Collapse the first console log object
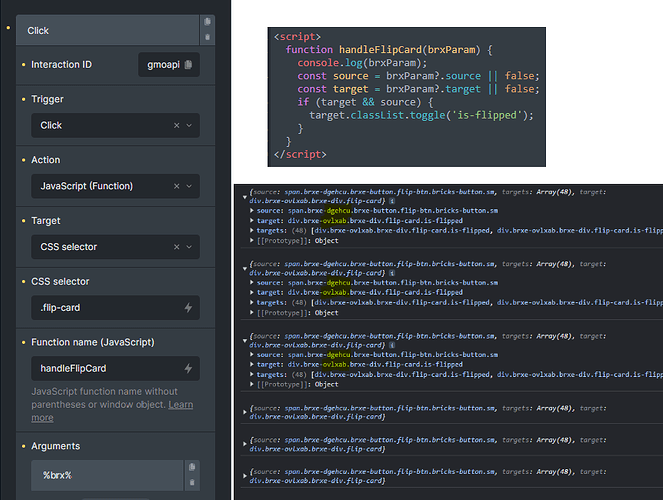This screenshot has height=500, width=663. (x=244, y=197)
